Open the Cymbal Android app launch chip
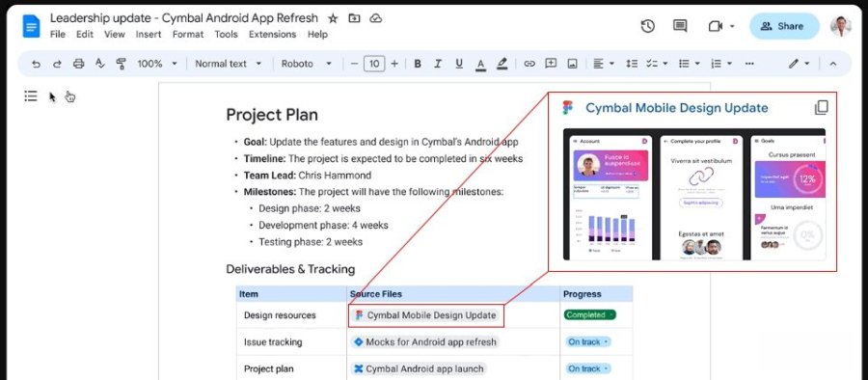The width and height of the screenshot is (868, 380). pos(419,368)
